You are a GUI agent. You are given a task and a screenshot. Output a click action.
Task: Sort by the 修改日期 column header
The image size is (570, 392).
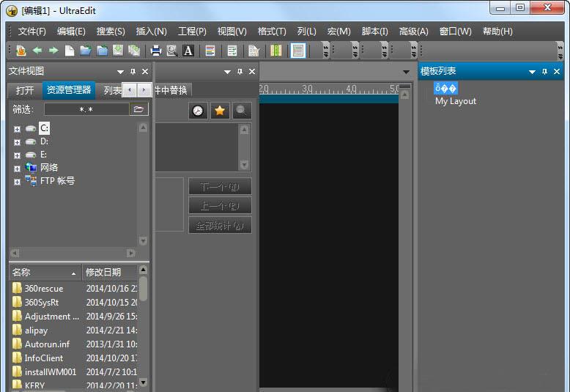110,272
